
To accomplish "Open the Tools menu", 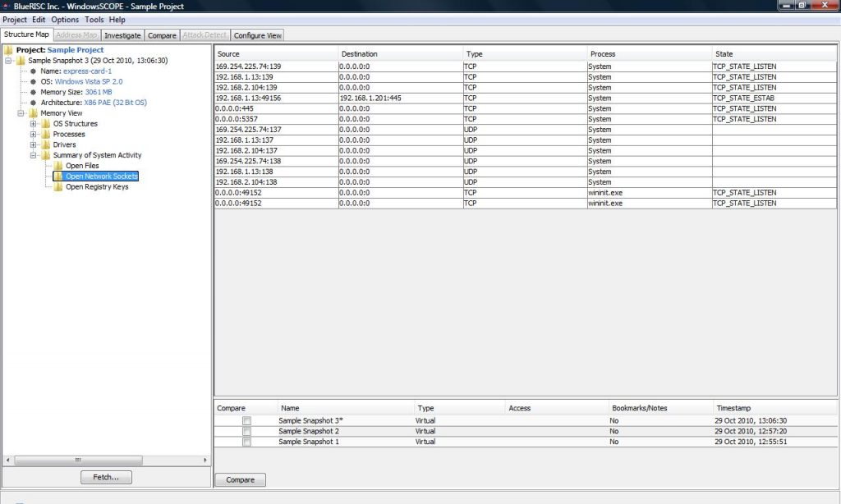I will click(x=94, y=20).
